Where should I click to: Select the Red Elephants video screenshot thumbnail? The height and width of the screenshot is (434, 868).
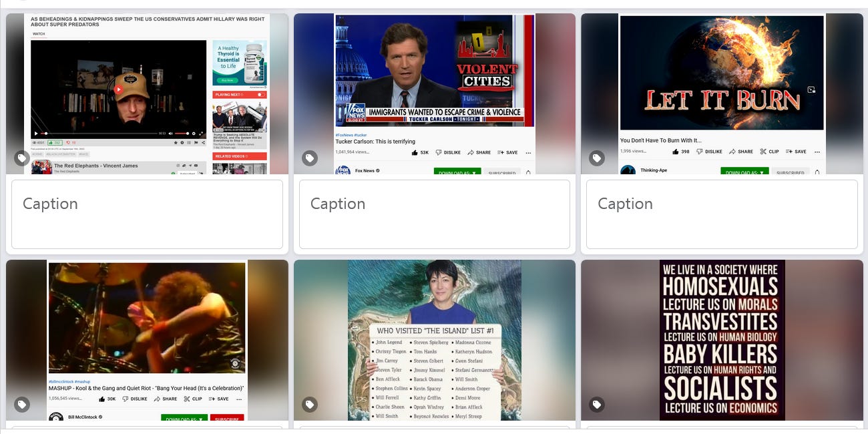pyautogui.click(x=147, y=94)
